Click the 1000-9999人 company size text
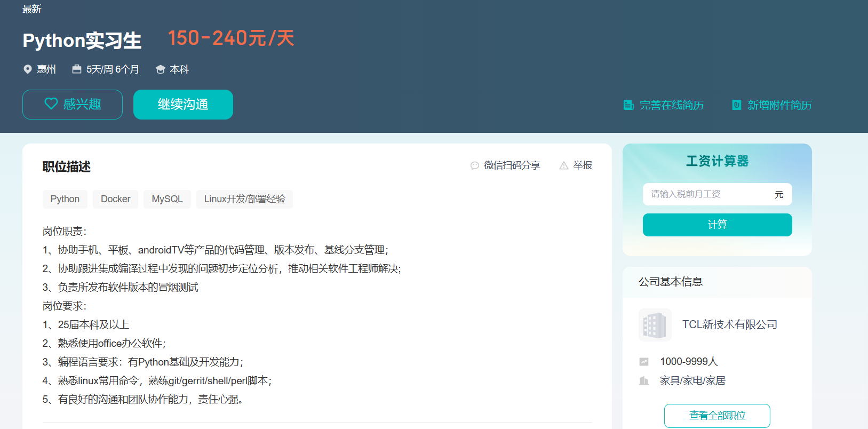The image size is (868, 429). tap(689, 362)
